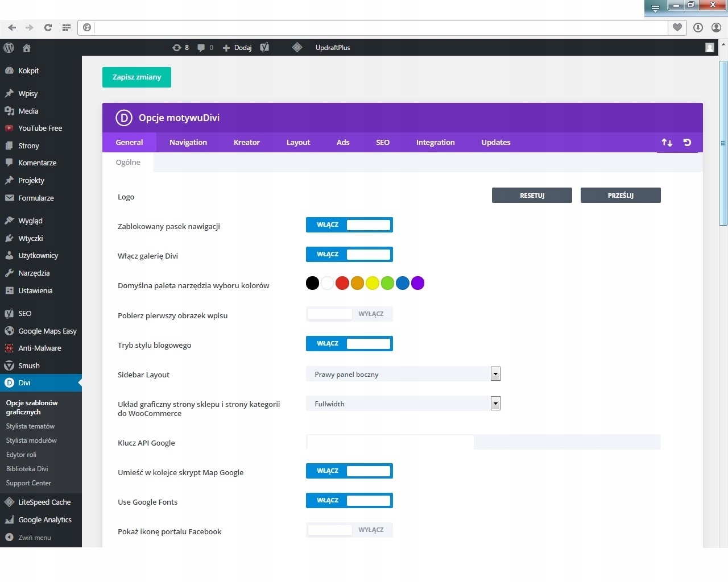Image resolution: width=728 pixels, height=582 pixels.
Task: Select the purple palette color swatch
Action: [417, 283]
